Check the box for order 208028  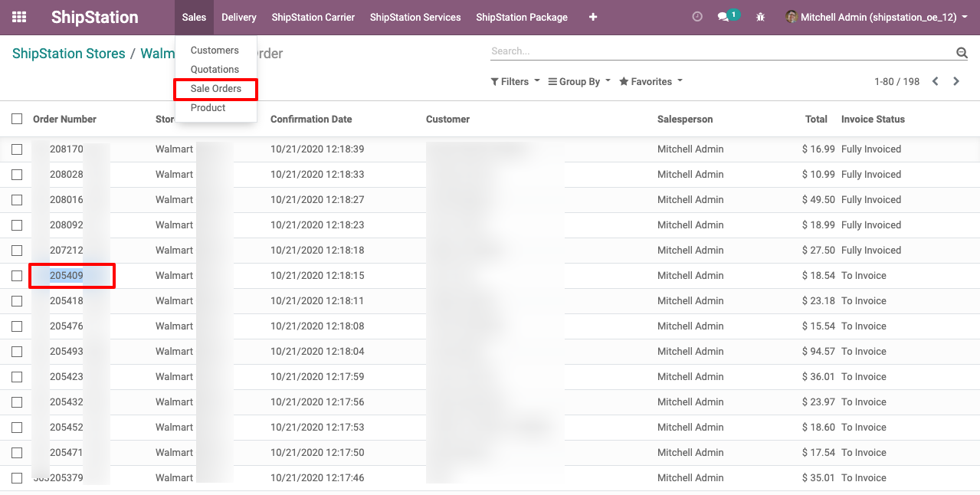pos(17,174)
